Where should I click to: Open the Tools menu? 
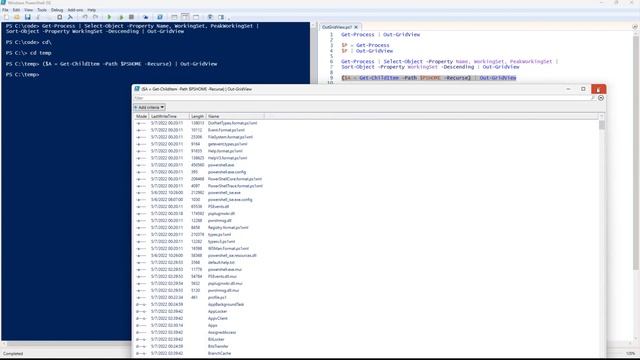tap(42, 10)
